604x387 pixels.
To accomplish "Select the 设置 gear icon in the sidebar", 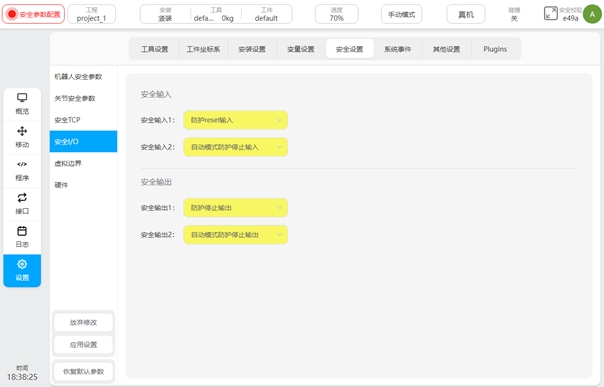I will point(22,264).
